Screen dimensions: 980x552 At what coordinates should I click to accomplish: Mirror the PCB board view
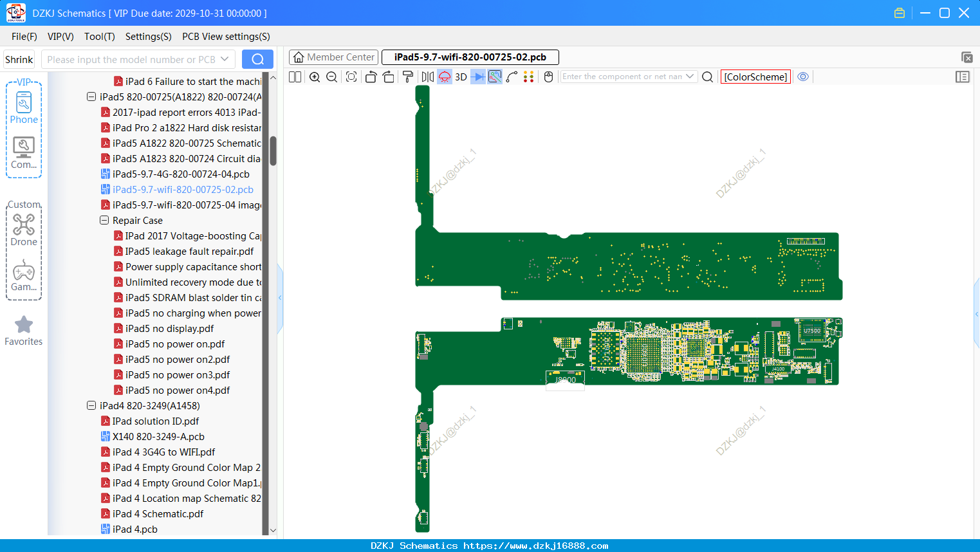pyautogui.click(x=428, y=77)
